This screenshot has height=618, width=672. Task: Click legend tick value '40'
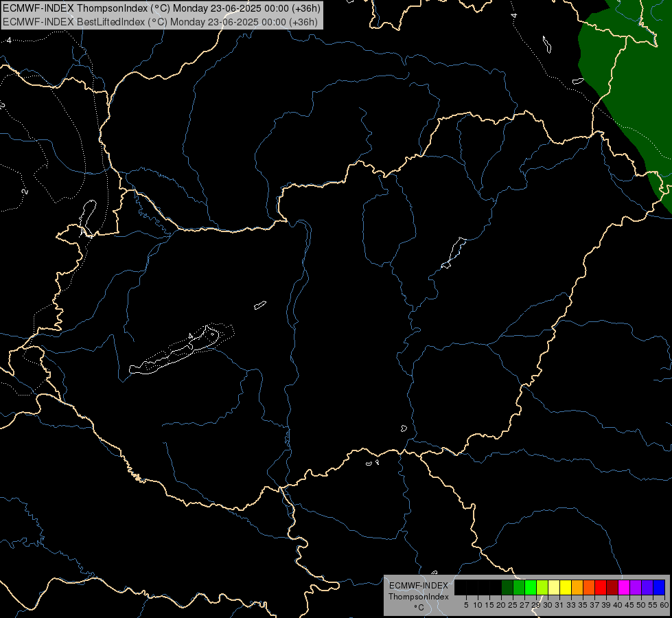point(618,605)
